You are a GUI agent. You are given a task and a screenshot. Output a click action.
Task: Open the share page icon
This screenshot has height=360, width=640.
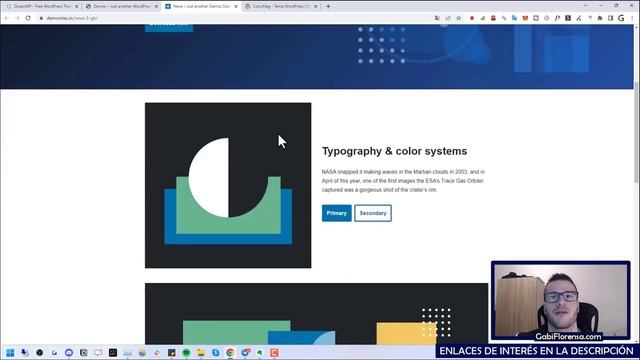tap(448, 18)
